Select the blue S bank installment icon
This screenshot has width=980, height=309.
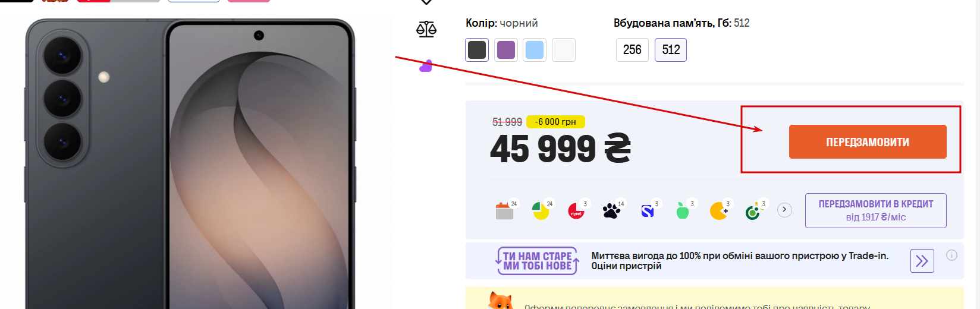click(x=648, y=210)
